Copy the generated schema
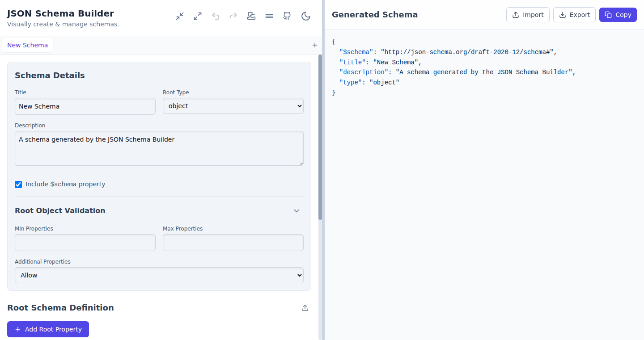Viewport: 644px width, 340px height. (x=618, y=15)
